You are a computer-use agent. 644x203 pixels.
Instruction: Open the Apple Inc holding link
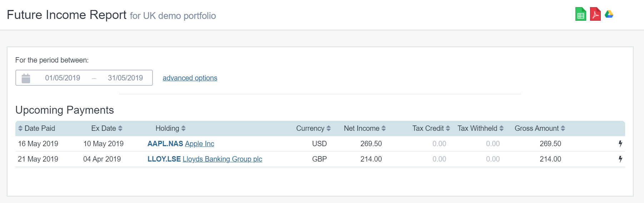[199, 144]
